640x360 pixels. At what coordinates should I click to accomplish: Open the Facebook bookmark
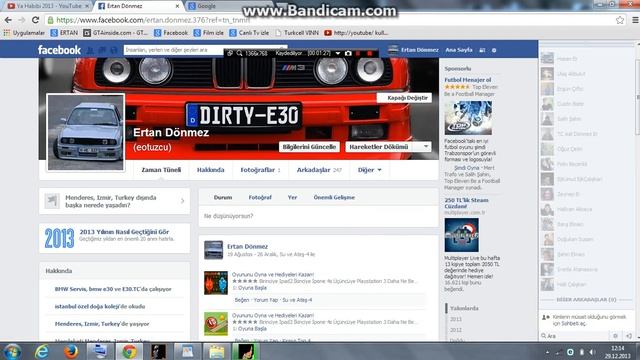pos(171,33)
